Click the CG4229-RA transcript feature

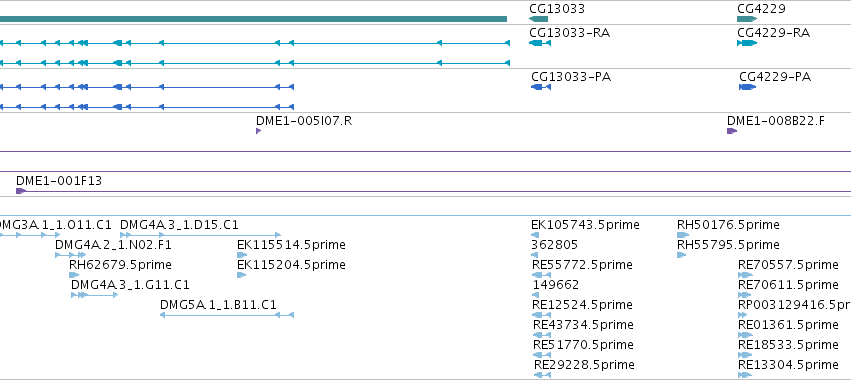(x=747, y=43)
